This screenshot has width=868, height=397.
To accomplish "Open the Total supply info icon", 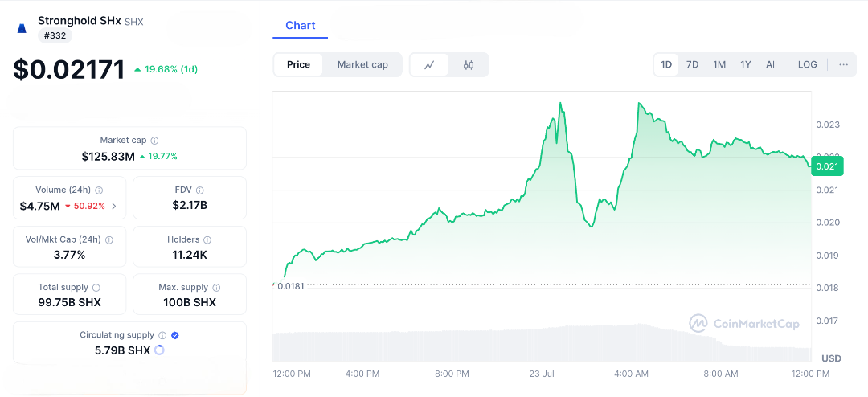I will pos(96,288).
